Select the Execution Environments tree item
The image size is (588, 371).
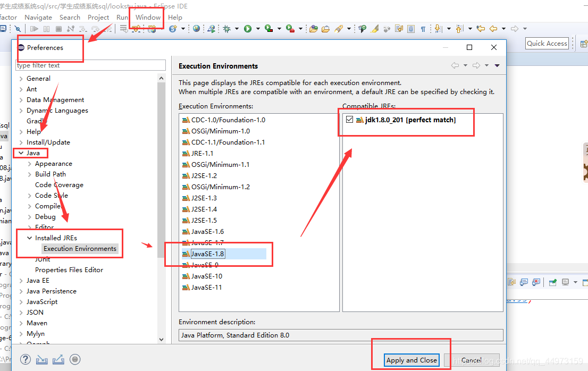pos(80,248)
